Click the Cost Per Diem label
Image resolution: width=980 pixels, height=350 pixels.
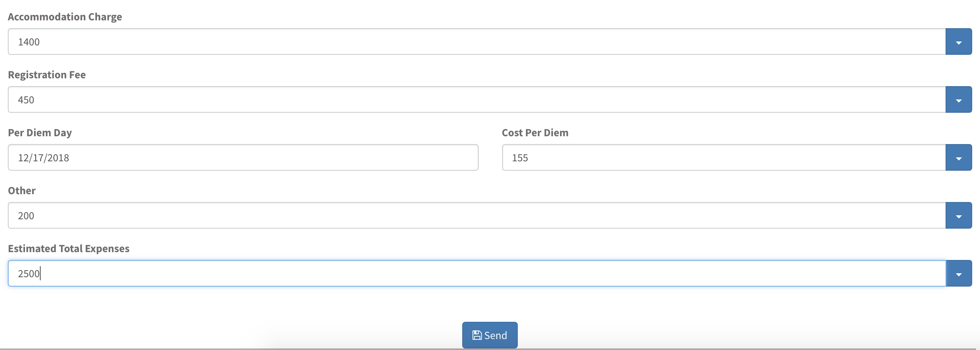(x=535, y=133)
